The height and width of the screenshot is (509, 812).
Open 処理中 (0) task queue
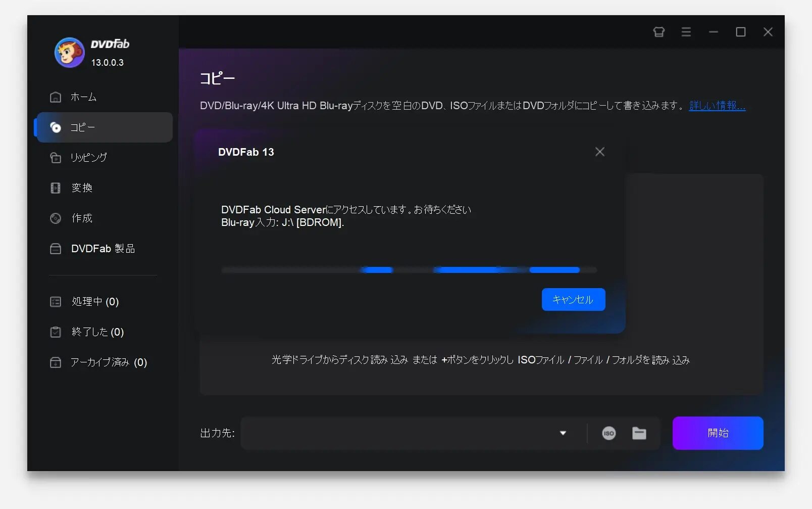click(x=95, y=302)
